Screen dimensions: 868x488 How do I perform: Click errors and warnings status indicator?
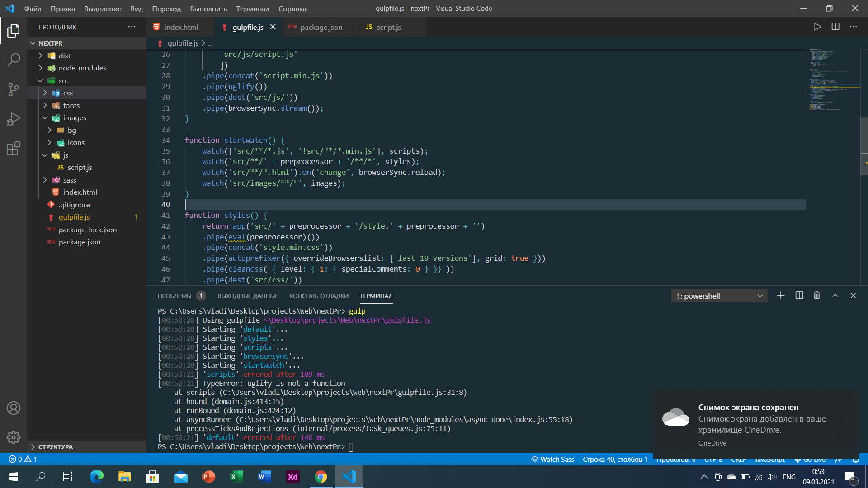click(23, 459)
